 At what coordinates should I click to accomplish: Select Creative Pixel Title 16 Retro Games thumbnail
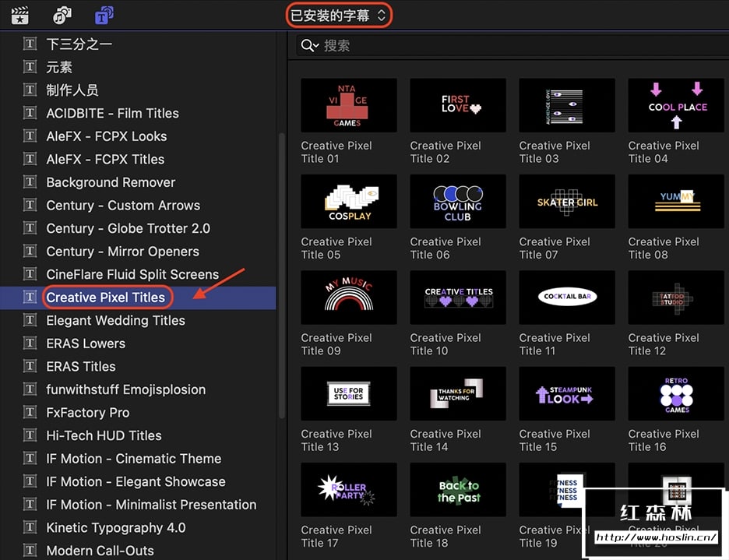(x=676, y=393)
